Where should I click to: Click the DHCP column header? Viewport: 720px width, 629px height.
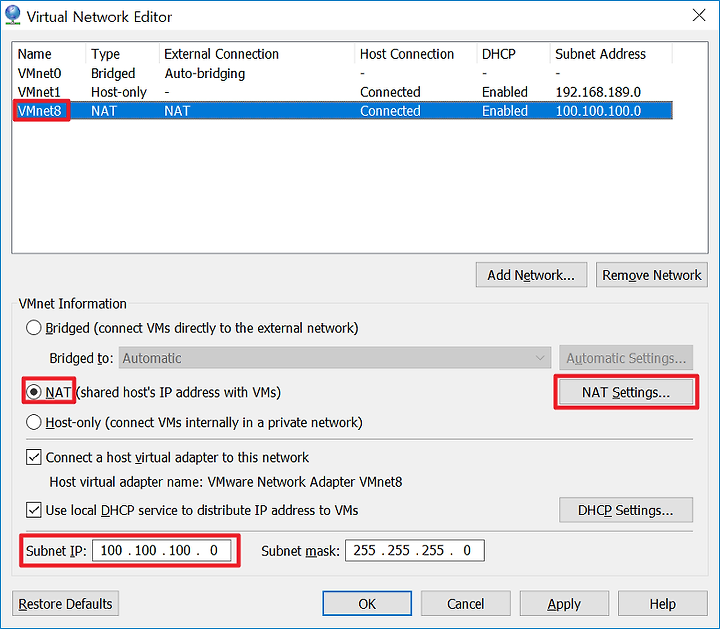point(513,54)
